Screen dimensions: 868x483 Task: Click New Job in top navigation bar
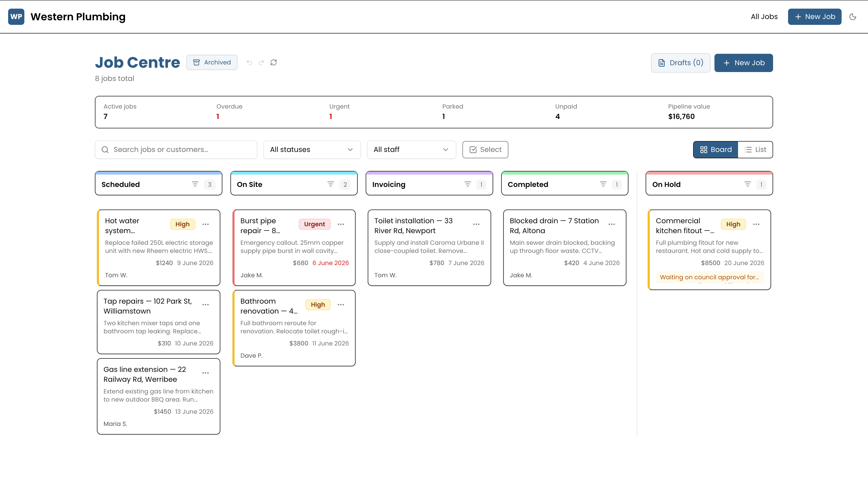[814, 16]
